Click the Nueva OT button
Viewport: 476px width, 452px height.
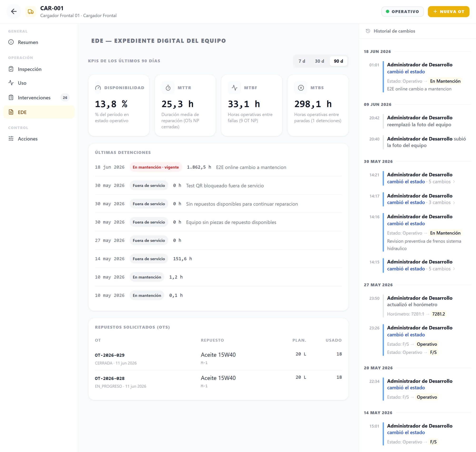[x=448, y=12]
